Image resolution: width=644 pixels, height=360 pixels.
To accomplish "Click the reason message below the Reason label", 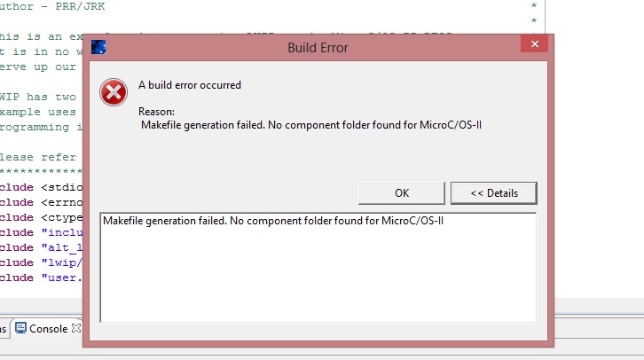I will click(311, 124).
